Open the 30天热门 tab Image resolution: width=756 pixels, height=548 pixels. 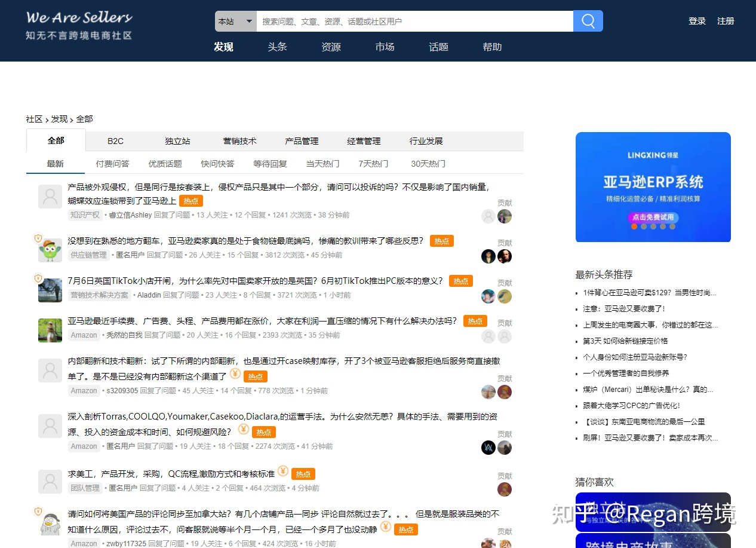428,163
